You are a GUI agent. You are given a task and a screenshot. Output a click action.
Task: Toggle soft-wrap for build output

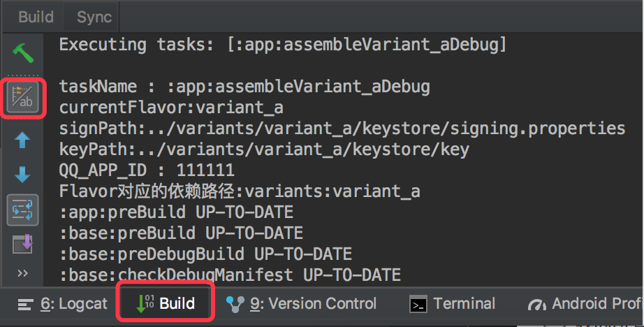[22, 210]
